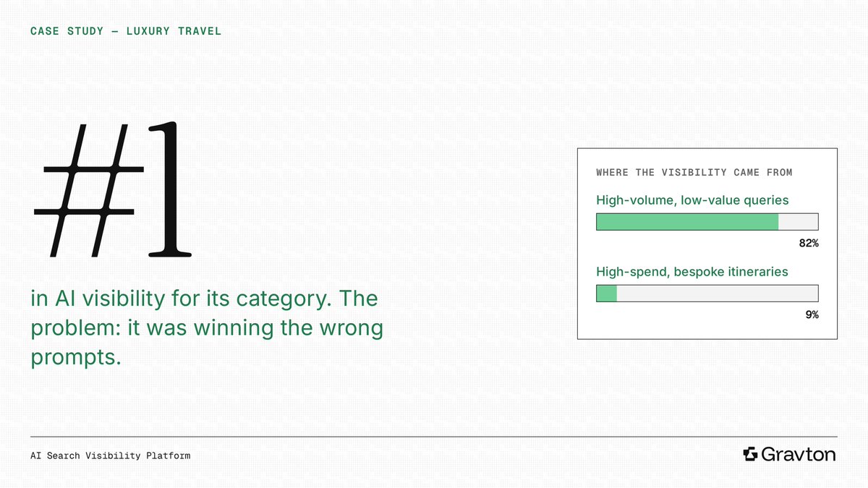Select the large #1 headline

[111, 192]
